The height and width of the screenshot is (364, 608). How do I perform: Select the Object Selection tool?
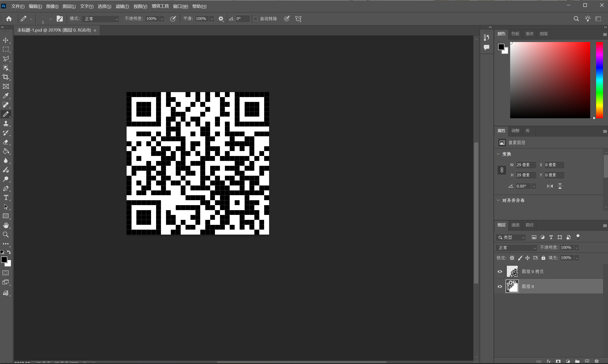pyautogui.click(x=6, y=68)
